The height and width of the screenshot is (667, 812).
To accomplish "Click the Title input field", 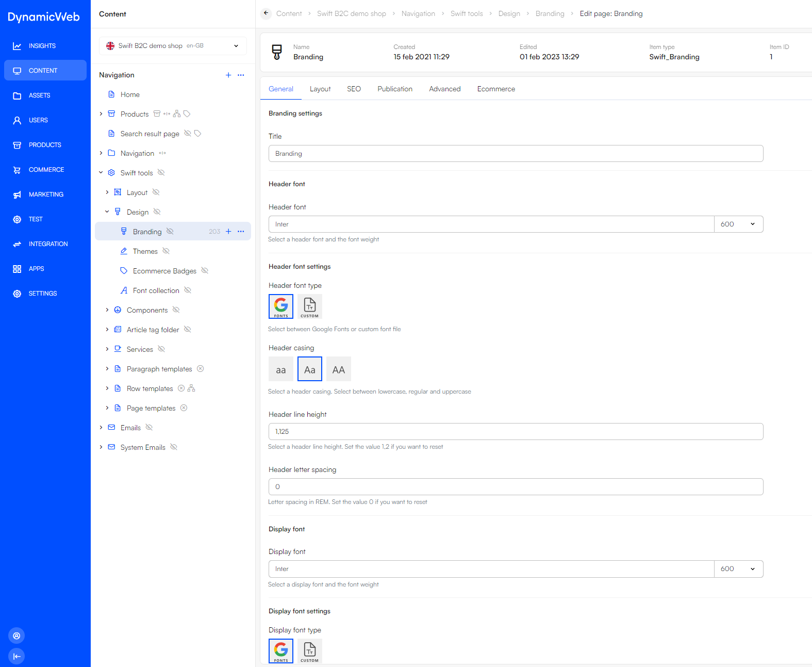I will point(516,154).
